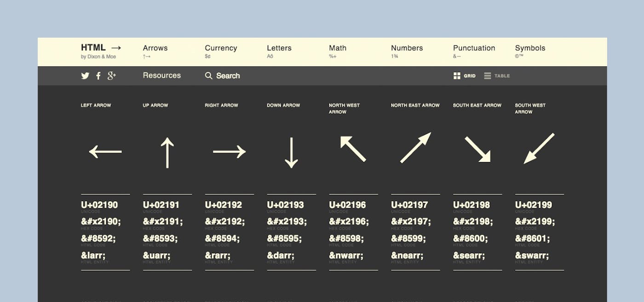Open the Math category
The height and width of the screenshot is (302, 644).
(337, 48)
